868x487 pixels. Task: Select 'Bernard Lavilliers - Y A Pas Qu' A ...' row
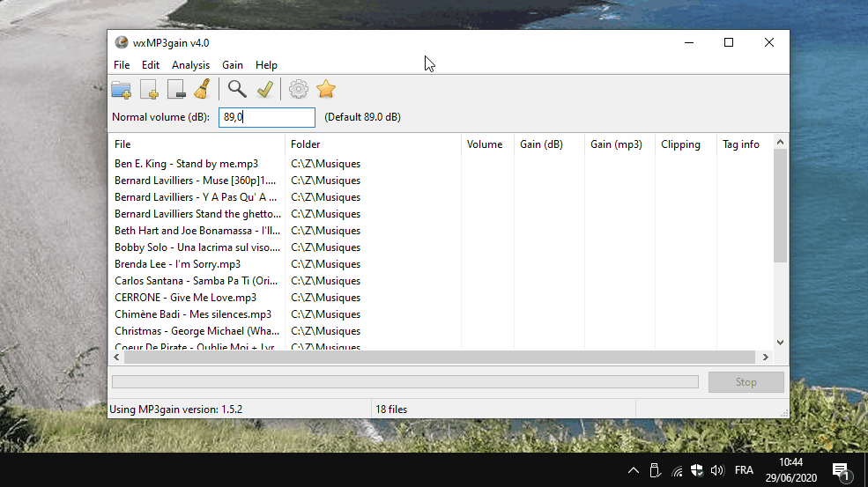196,197
